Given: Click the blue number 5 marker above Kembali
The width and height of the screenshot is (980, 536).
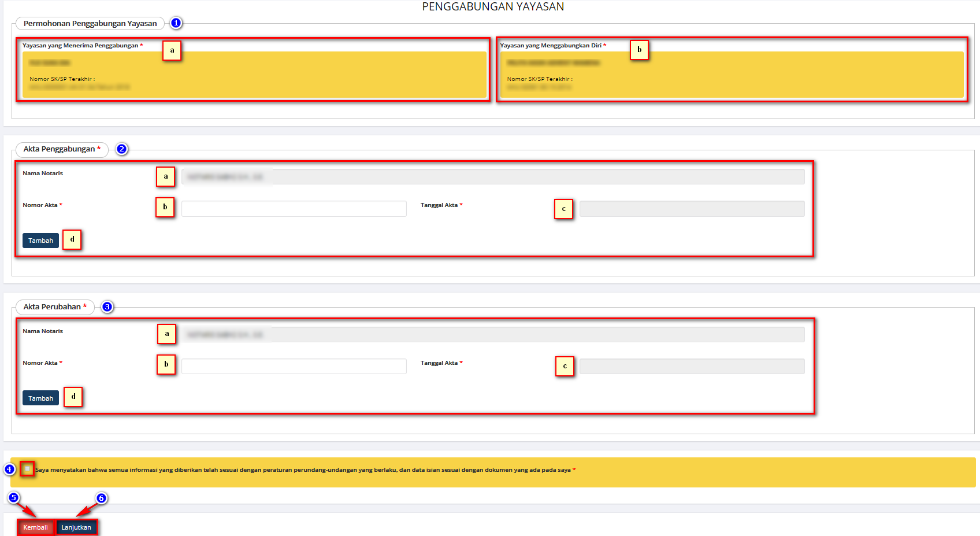Looking at the screenshot, I should point(14,498).
